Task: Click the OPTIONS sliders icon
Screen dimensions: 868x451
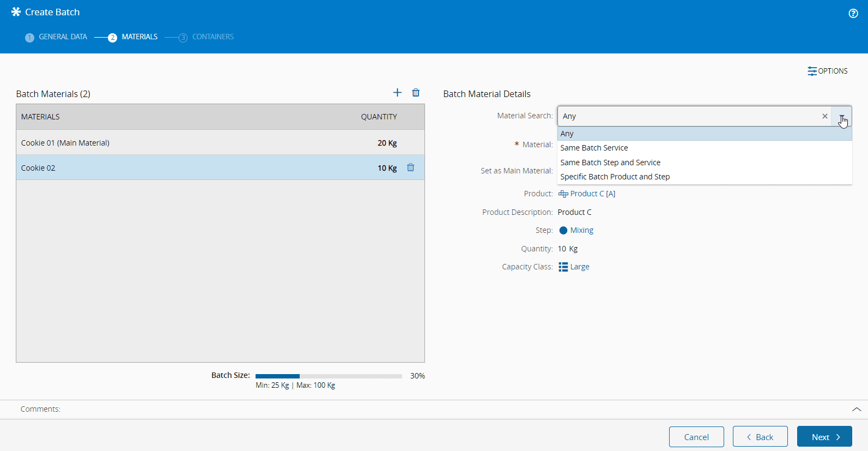Action: [x=812, y=71]
